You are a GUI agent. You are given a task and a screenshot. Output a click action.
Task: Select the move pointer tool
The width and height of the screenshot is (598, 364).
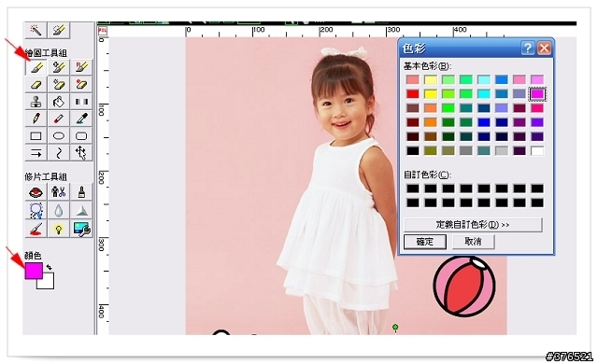click(81, 153)
